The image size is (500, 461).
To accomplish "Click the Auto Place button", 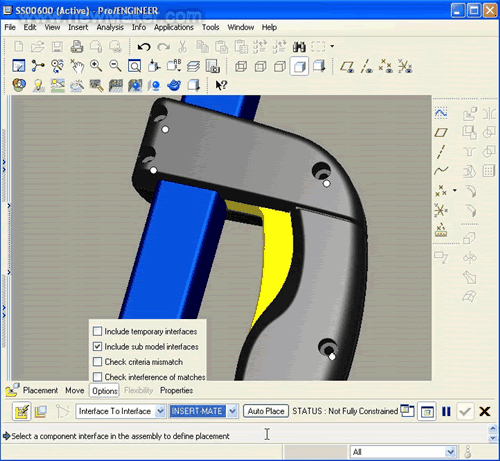I will [x=266, y=411].
